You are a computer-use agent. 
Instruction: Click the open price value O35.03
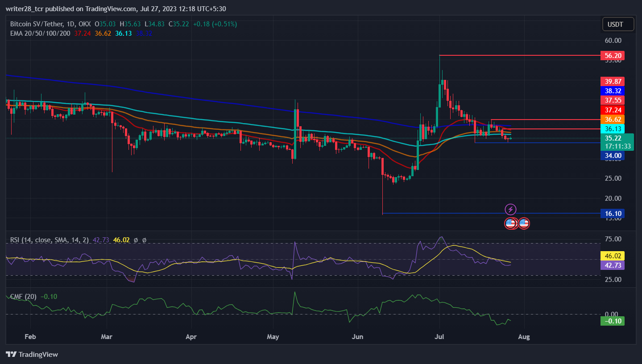(x=104, y=24)
